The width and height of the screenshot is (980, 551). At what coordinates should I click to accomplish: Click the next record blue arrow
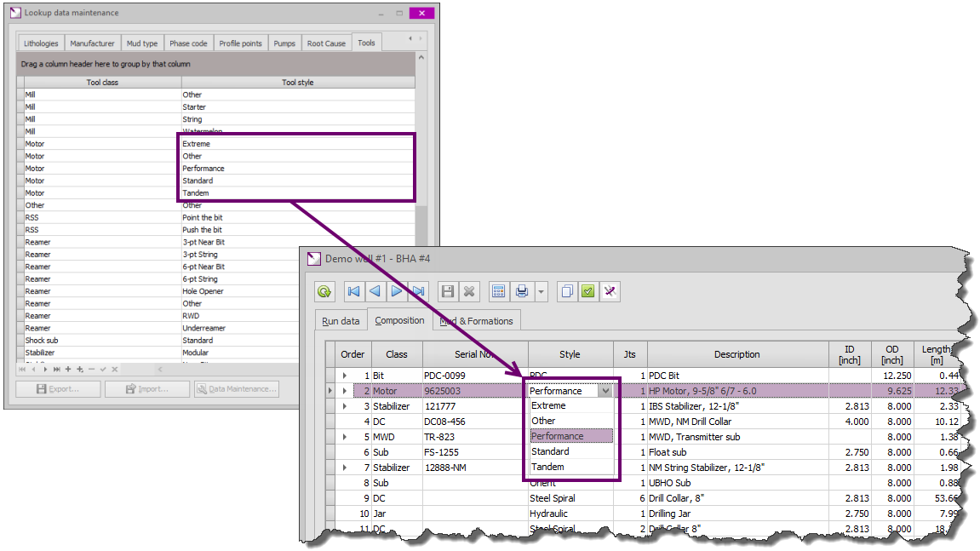(x=397, y=292)
